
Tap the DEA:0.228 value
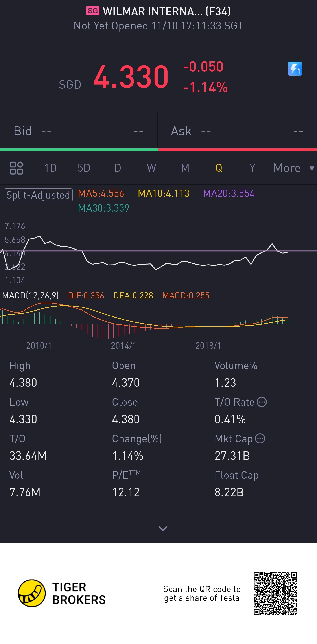[133, 296]
